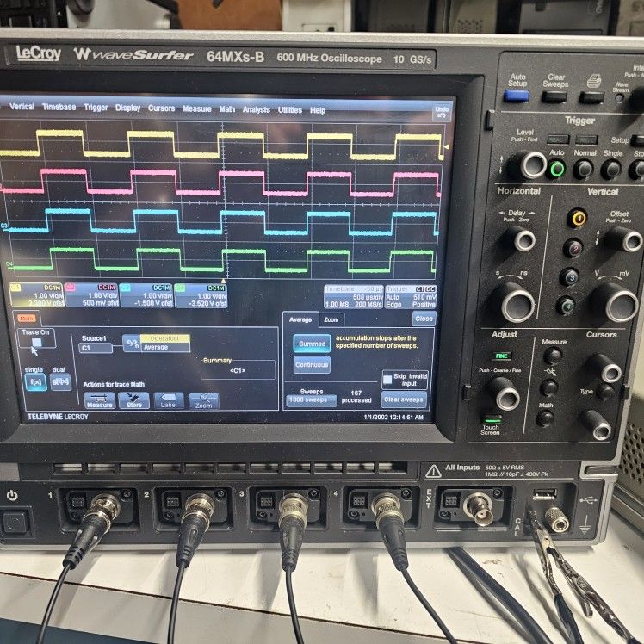Screen dimensions: 644x644
Task: Push the yellow channel 1 button
Action: [577, 219]
